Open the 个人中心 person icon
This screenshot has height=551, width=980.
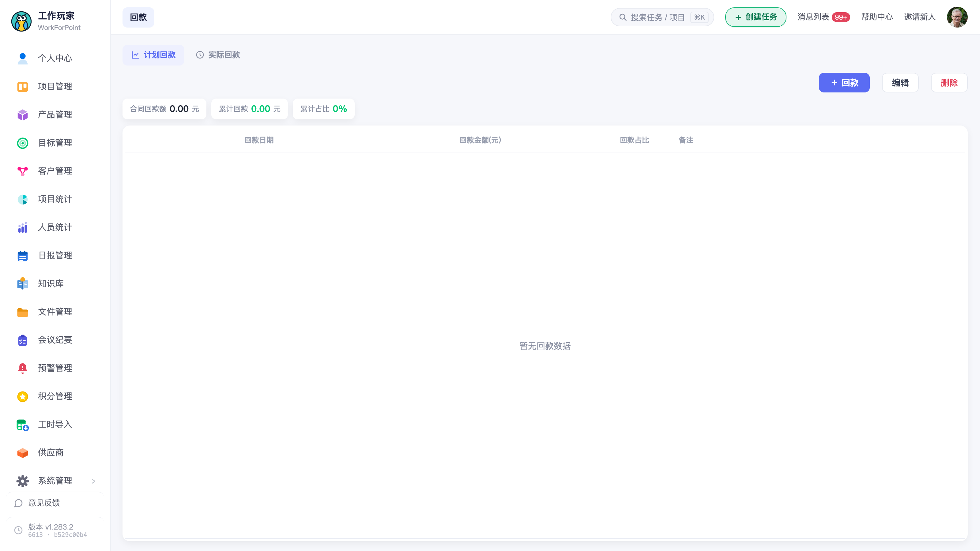click(22, 58)
